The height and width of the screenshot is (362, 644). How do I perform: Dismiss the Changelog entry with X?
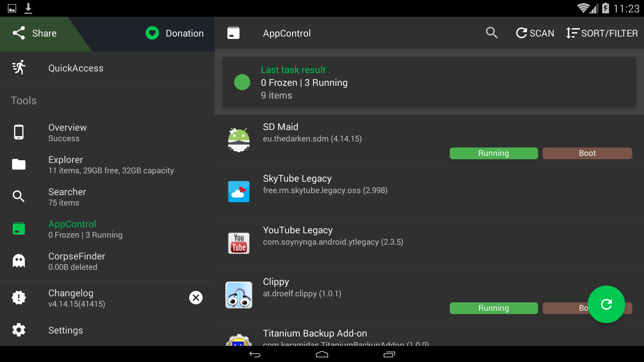[x=196, y=298]
